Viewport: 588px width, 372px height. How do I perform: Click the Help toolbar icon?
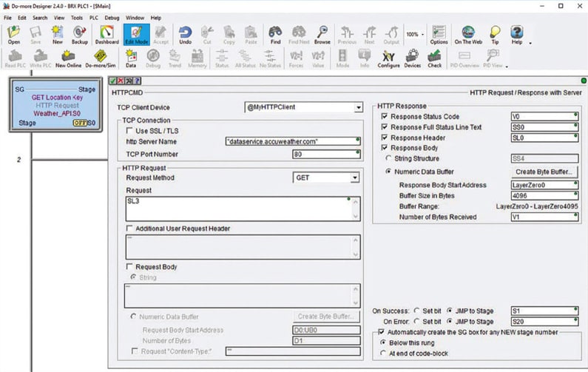click(x=517, y=35)
